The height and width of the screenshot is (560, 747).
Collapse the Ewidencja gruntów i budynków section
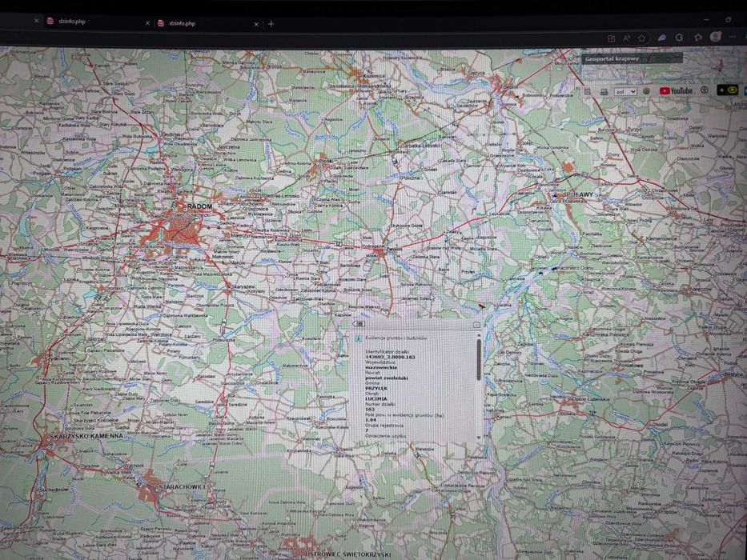click(x=358, y=338)
